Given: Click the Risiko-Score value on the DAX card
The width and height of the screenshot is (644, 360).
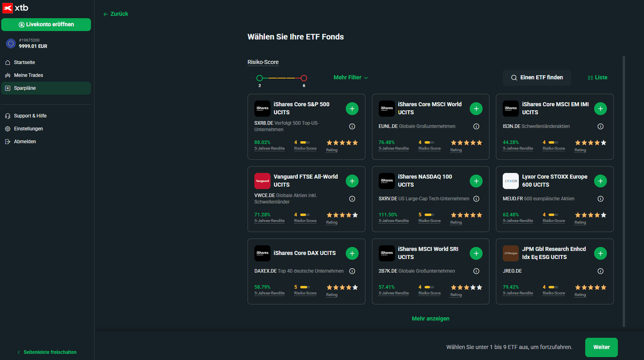Looking at the screenshot, I should point(296,287).
